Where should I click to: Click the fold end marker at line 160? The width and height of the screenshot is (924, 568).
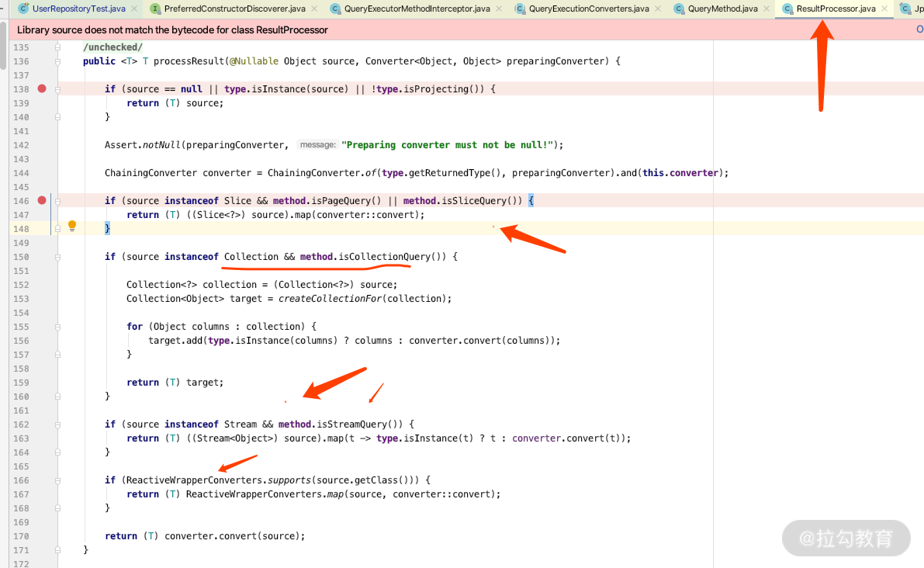pyautogui.click(x=57, y=397)
